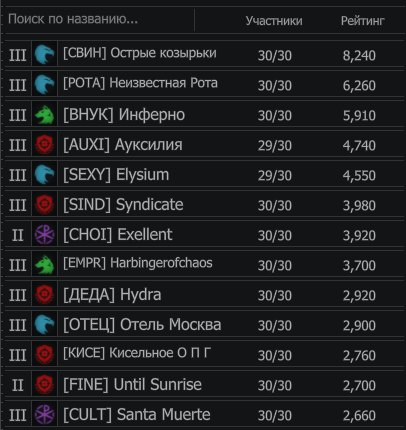Click the level II badge of CHOI Exellent
The height and width of the screenshot is (430, 406).
pos(18,235)
